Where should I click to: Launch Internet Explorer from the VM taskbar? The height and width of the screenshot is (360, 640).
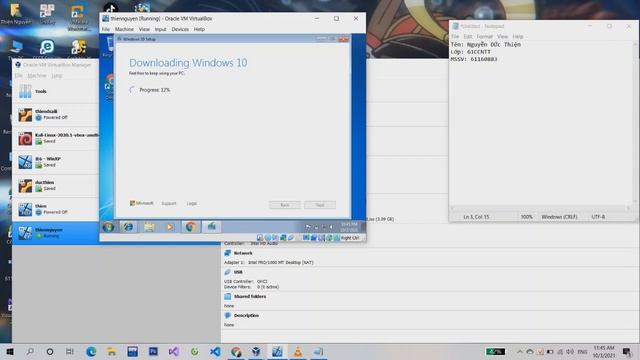pos(129,227)
